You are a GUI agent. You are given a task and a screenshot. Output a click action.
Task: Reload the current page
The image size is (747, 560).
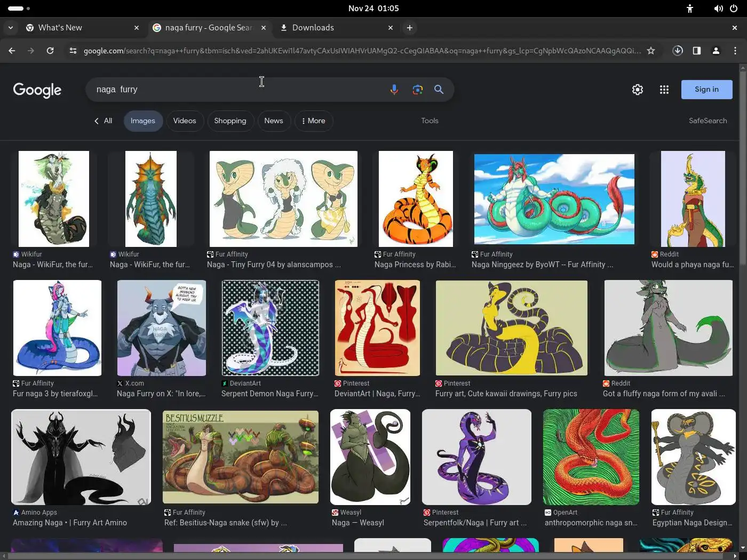pos(50,51)
